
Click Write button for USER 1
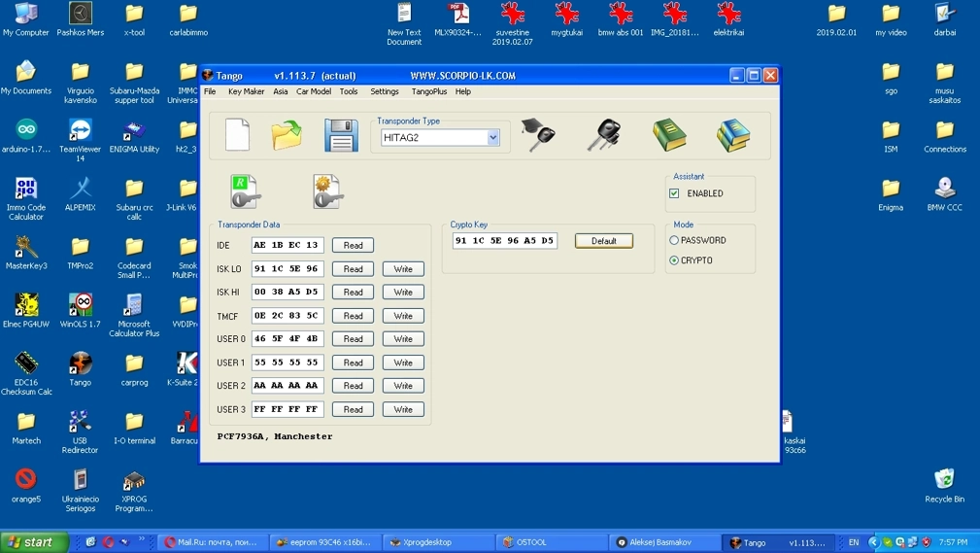tap(403, 363)
